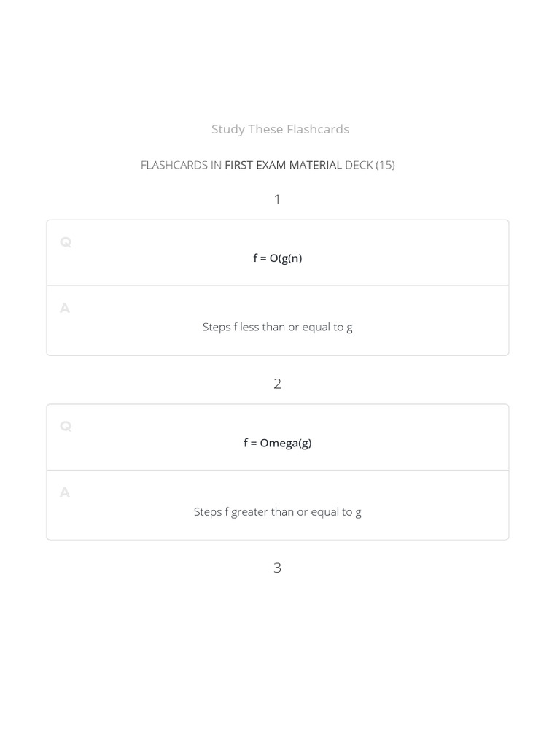Viewport: 560px width, 747px height.
Task: Click the "(15)" card count
Action: point(385,165)
